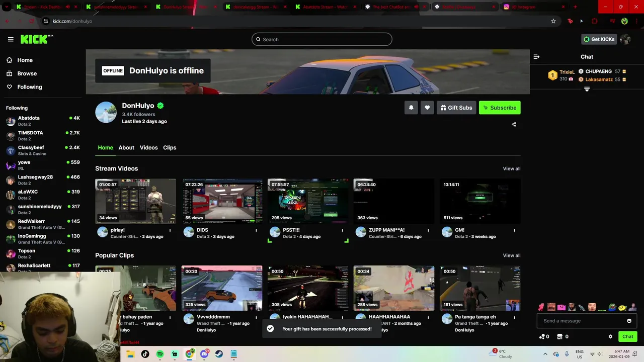This screenshot has width=644, height=362.
Task: Open options for pirlay! video
Action: (x=170, y=231)
